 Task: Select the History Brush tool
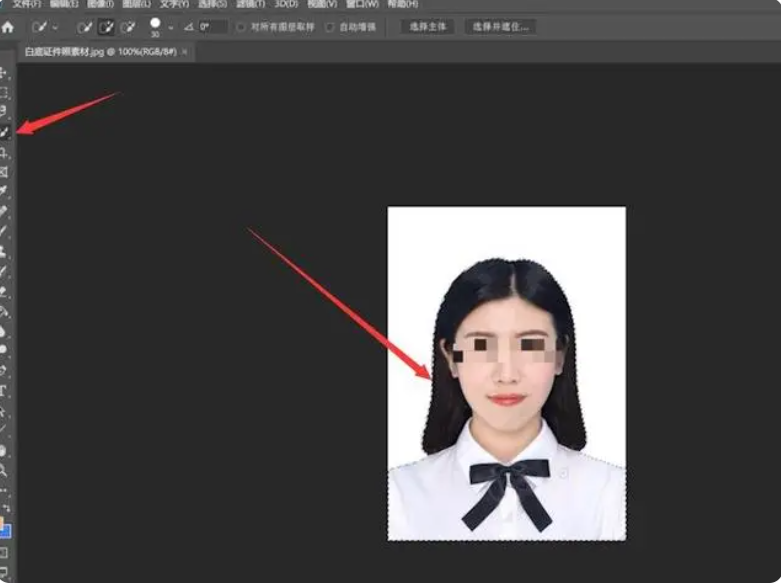(4, 272)
